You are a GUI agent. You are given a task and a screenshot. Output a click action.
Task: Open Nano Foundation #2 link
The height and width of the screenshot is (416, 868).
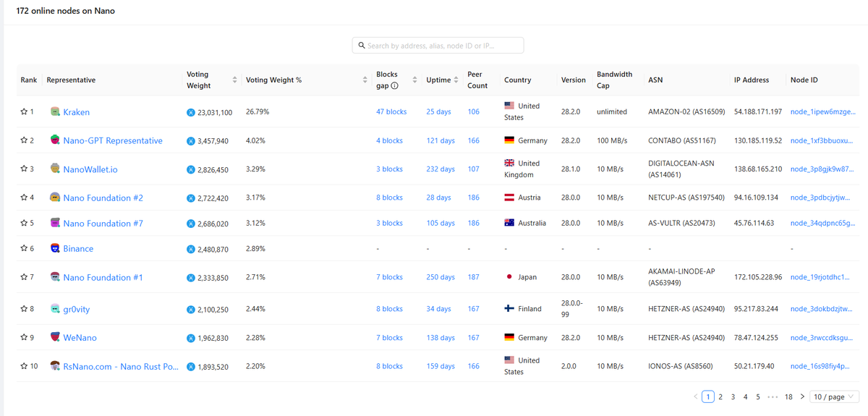(103, 198)
